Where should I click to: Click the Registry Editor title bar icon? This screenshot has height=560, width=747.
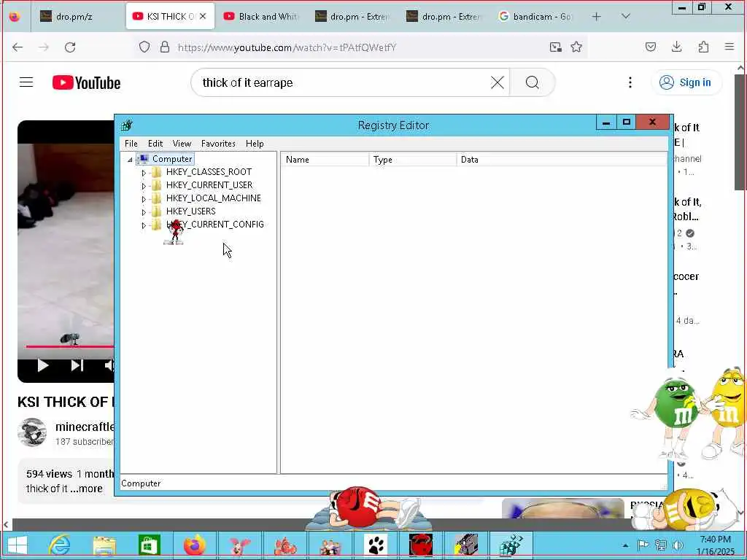(127, 125)
